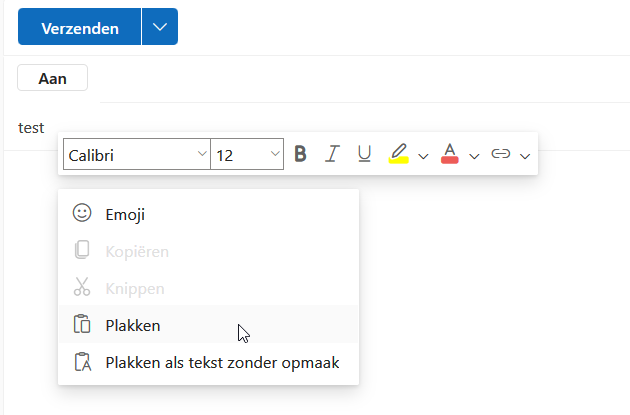The image size is (630, 415).
Task: Expand highlight color options arrow
Action: pos(423,156)
